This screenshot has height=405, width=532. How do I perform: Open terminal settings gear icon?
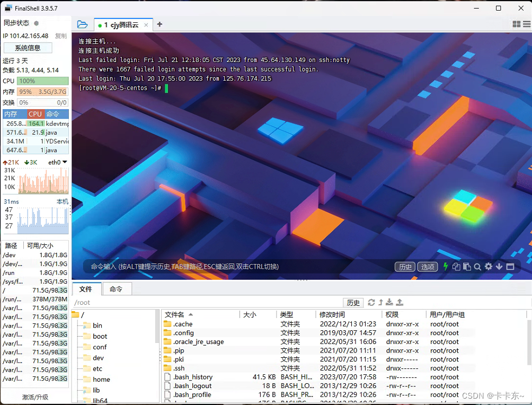[x=488, y=267]
